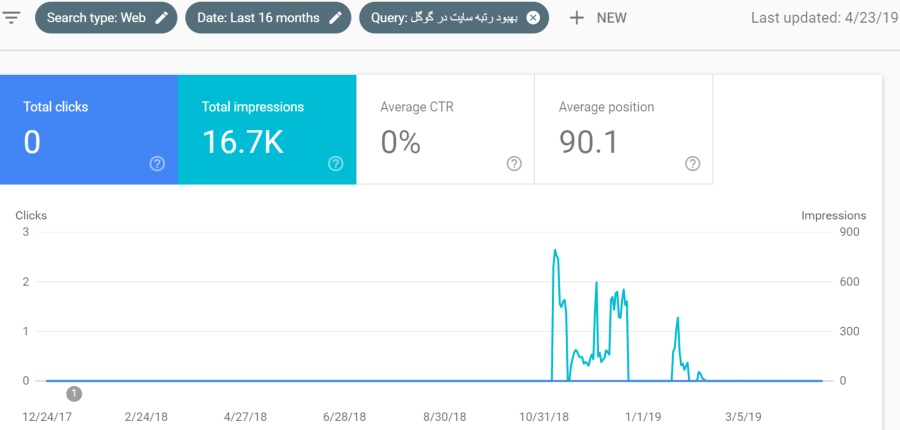900x430 pixels.
Task: Click the 900 impressions axis value
Action: (849, 232)
